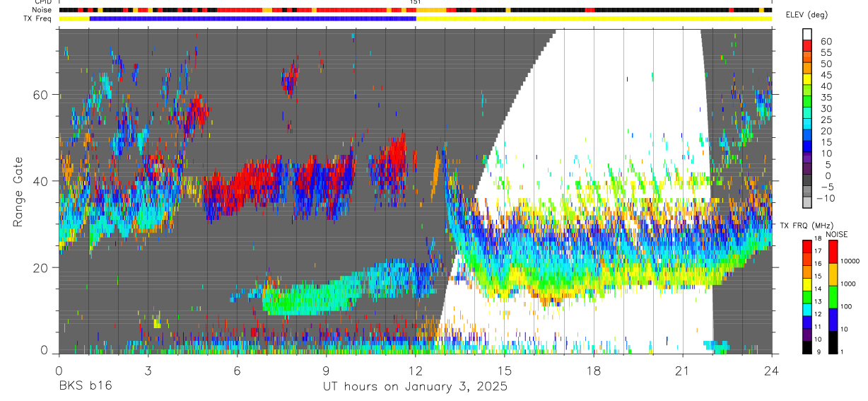Click the blue segment of the top TX Freq bar
The image size is (868, 401).
[x=252, y=18]
